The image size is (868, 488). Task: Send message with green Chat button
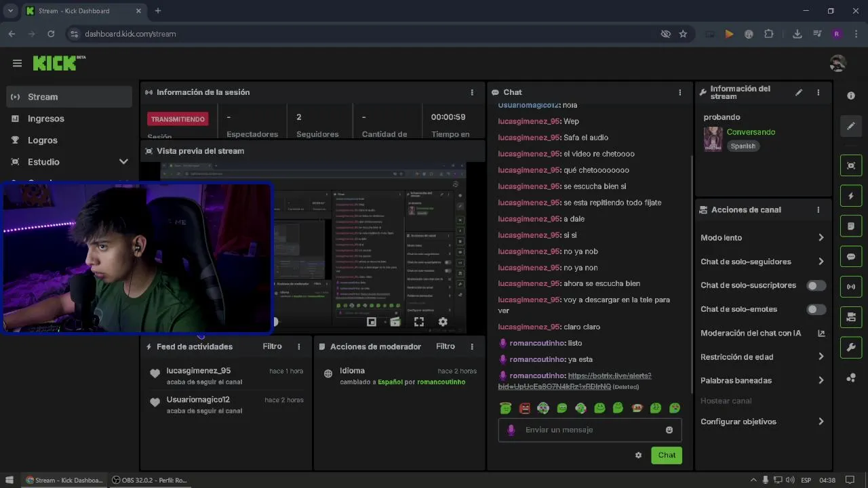667,455
